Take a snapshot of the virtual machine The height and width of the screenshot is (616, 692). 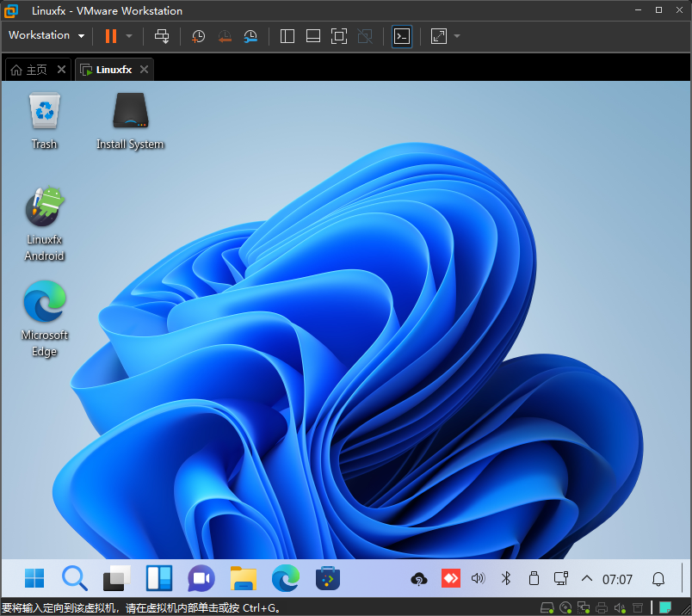pyautogui.click(x=198, y=36)
